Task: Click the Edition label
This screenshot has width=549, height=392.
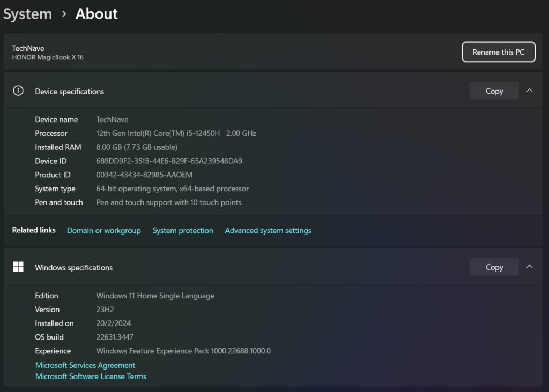Action: point(47,296)
